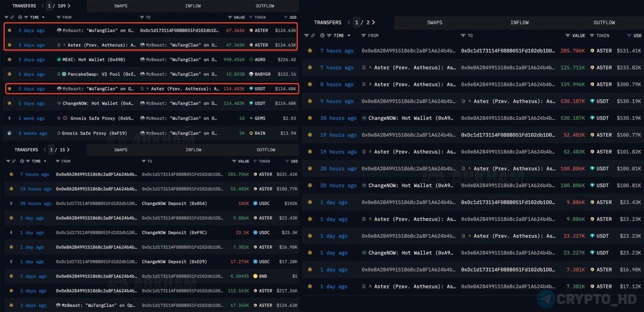Advance to next page in 1/15 transfers panel
The height and width of the screenshot is (312, 644).
pos(69,150)
